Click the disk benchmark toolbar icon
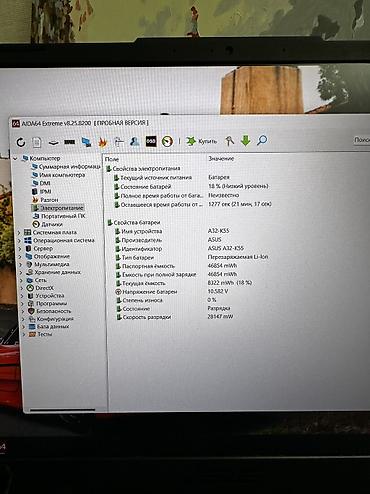The height and width of the screenshot is (494, 370). click(54, 143)
